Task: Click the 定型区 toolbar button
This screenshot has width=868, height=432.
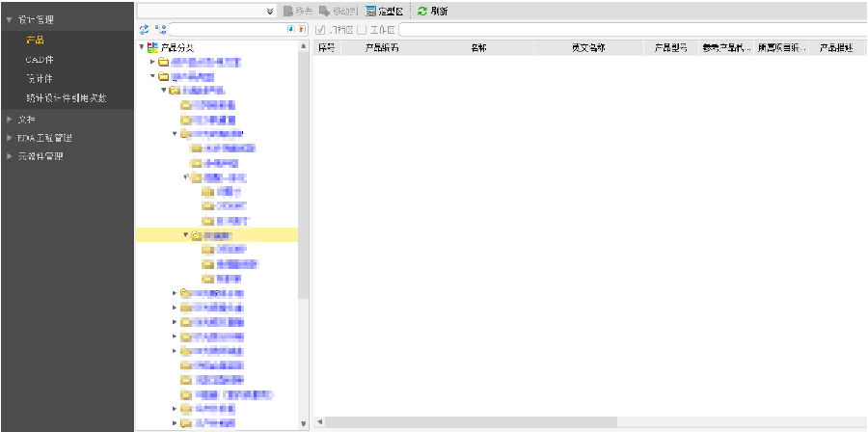Action: [x=384, y=11]
